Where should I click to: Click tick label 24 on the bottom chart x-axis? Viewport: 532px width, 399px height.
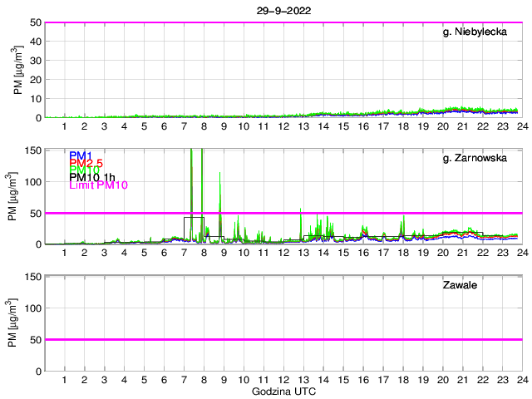click(x=521, y=380)
